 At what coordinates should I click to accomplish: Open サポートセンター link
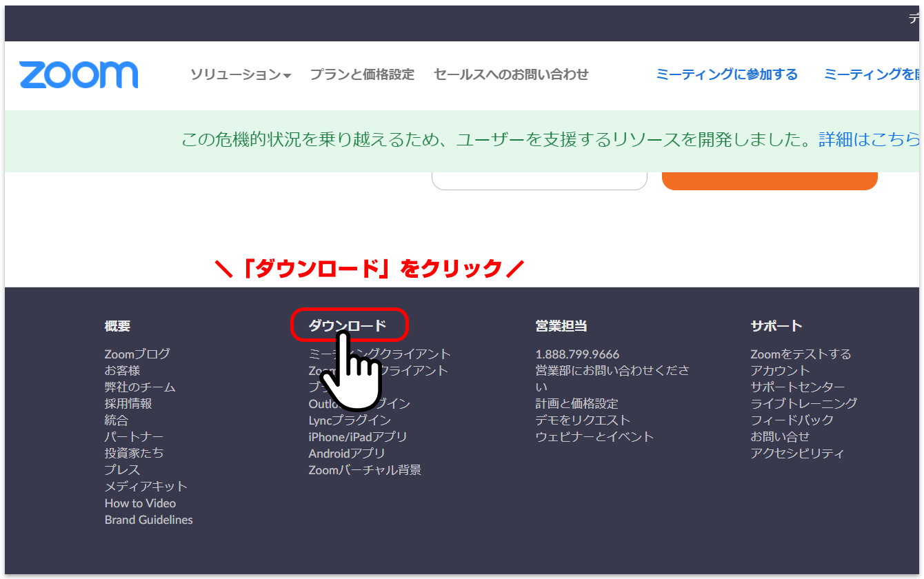pos(797,387)
